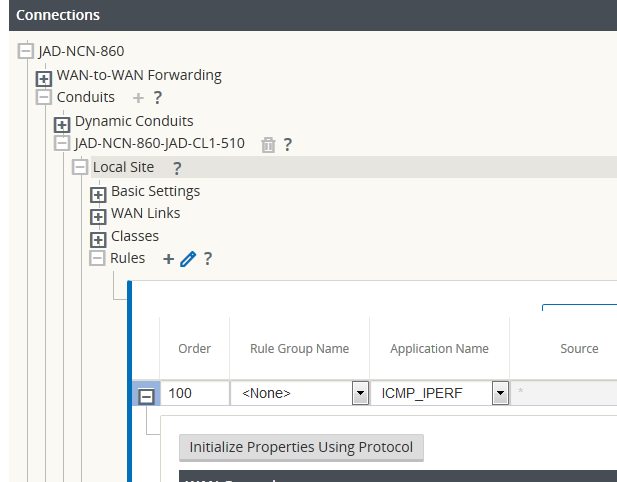Open help for JAD-NCN-860-JAD-CL1-510 conduit
The height and width of the screenshot is (482, 617).
point(287,144)
